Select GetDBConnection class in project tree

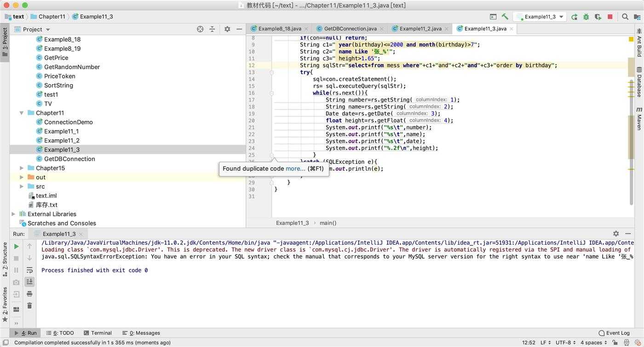69,159
